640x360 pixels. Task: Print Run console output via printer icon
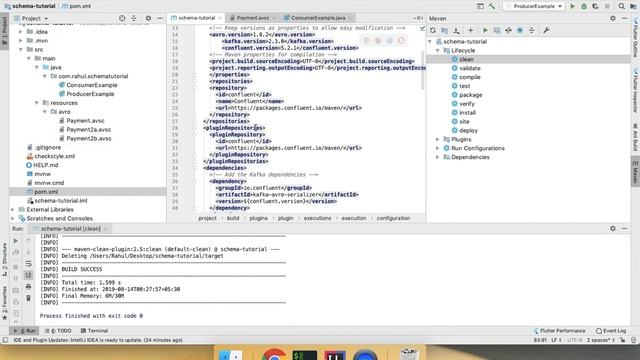point(28,287)
